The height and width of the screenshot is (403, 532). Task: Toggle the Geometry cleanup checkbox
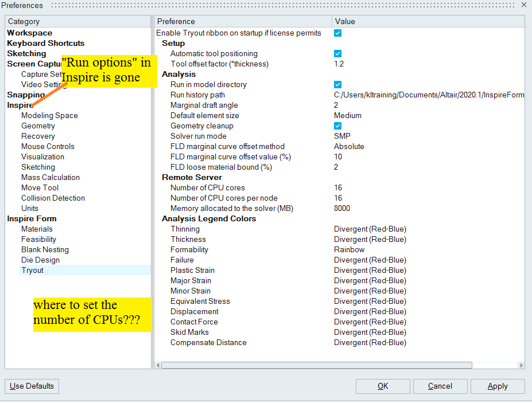(338, 126)
